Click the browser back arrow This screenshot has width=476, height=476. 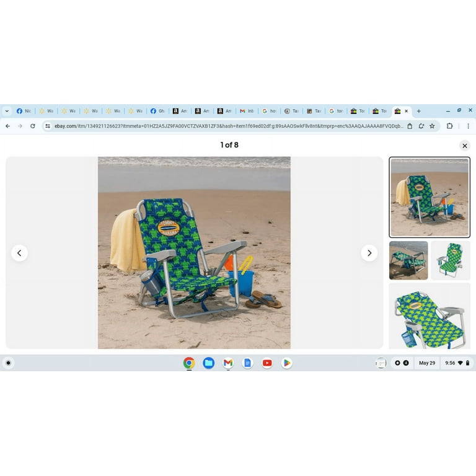coord(7,126)
